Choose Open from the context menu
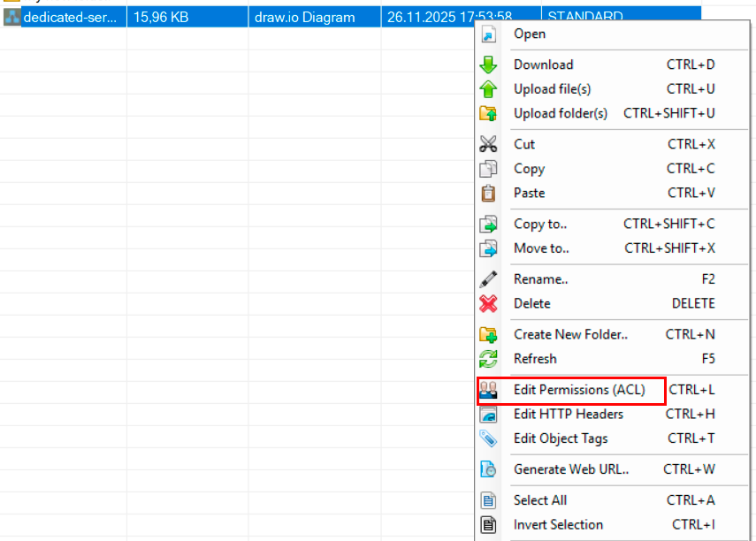Viewport: 756px width, 541px height. [x=530, y=34]
